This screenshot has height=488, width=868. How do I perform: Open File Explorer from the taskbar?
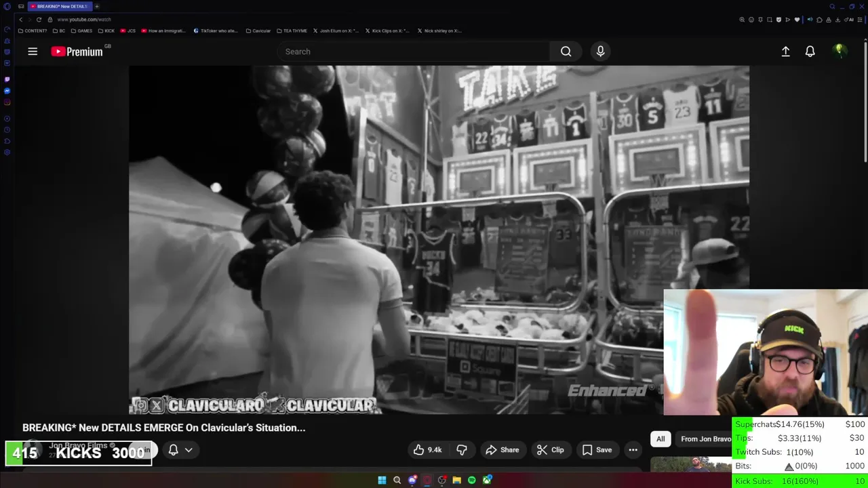click(x=457, y=481)
